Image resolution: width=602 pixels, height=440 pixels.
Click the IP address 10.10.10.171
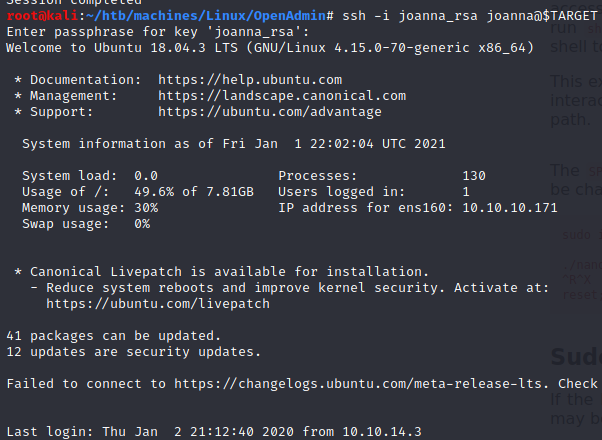[x=510, y=208]
